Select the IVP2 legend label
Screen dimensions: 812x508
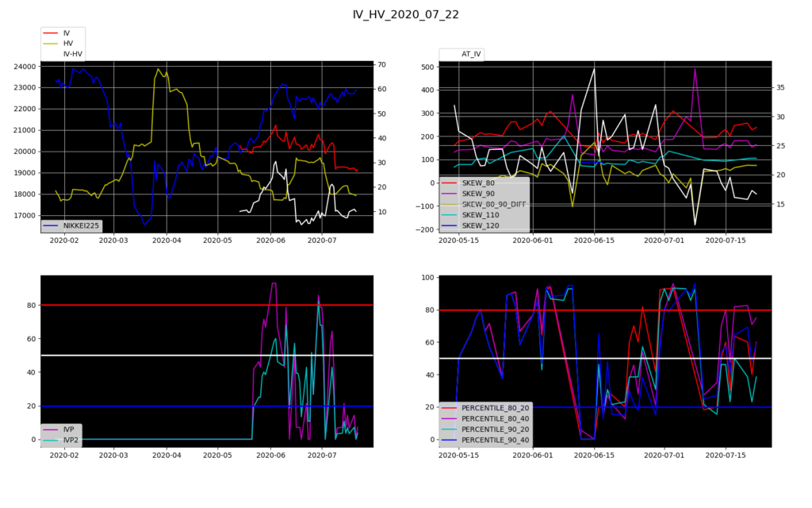point(71,440)
